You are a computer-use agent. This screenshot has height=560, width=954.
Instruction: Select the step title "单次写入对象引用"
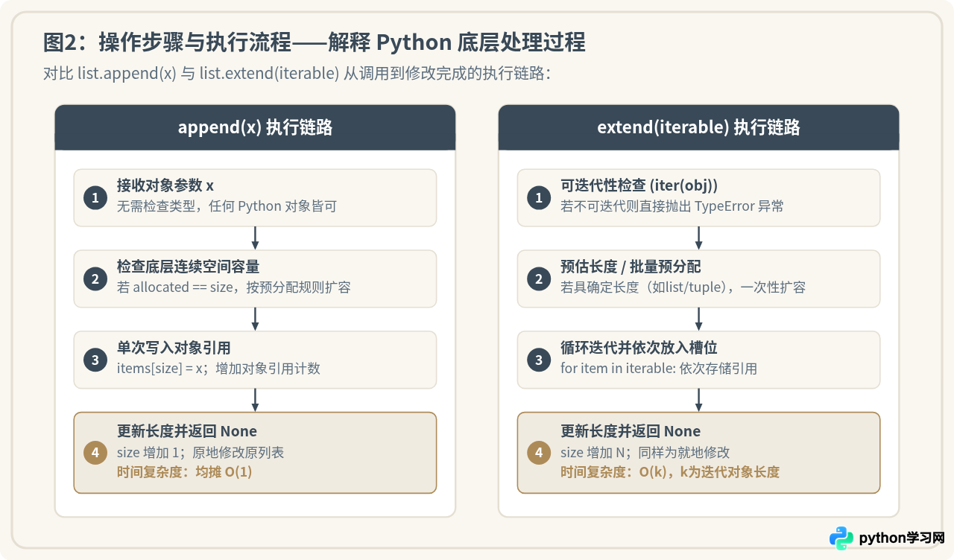click(x=174, y=348)
